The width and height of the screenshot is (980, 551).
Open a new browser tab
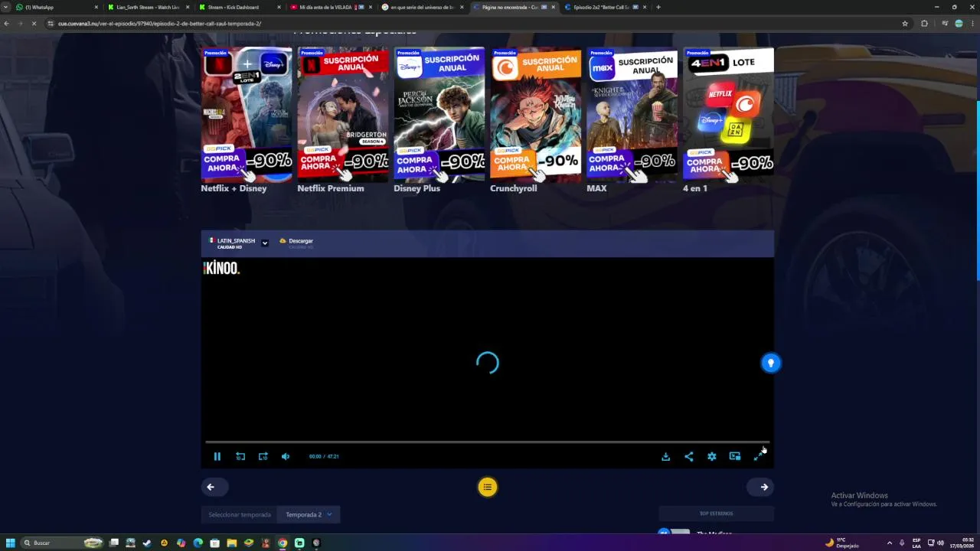coord(658,7)
